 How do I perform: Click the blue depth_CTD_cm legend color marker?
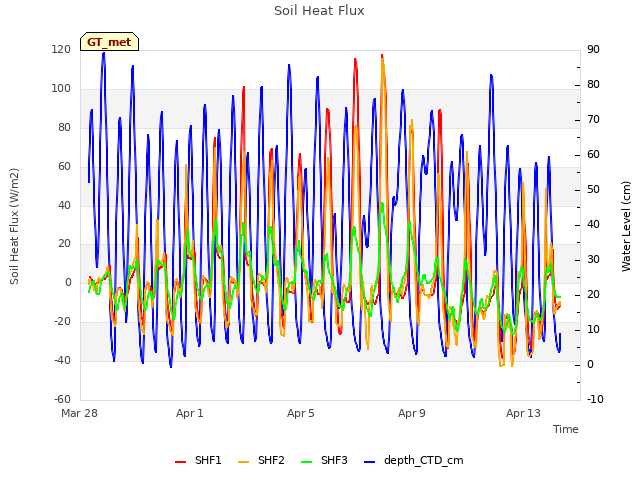pos(369,462)
